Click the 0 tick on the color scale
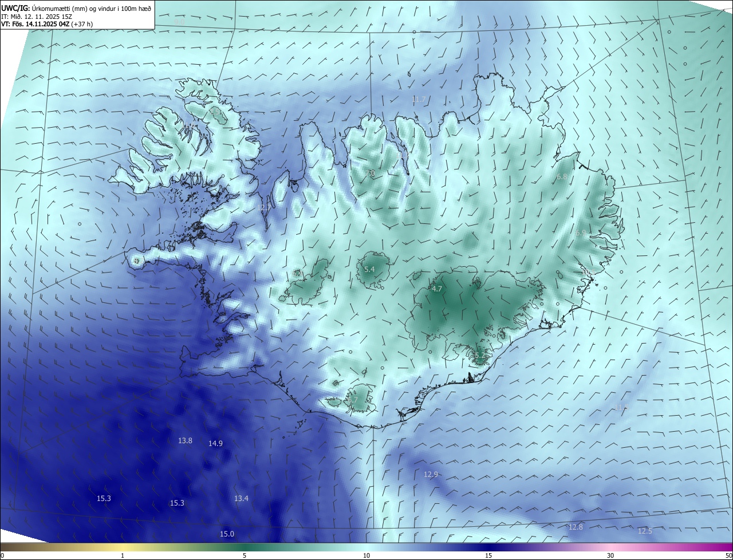 [x=2, y=556]
